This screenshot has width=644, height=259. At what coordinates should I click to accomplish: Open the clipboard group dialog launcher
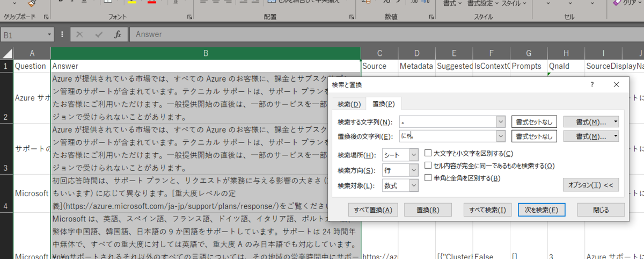click(x=46, y=17)
